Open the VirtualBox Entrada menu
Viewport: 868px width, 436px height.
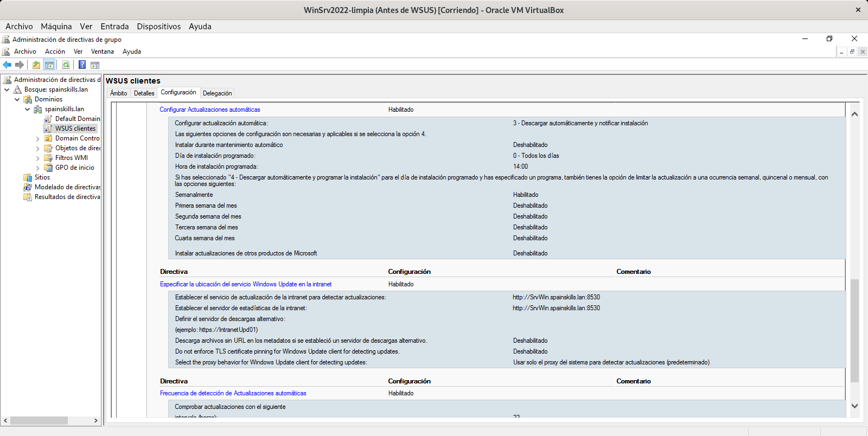[x=114, y=27]
